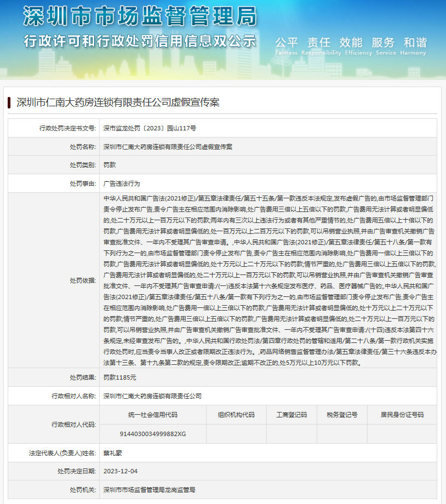Click the red bar beside the case title
Screen dimensions: 446x504
click(x=9, y=102)
